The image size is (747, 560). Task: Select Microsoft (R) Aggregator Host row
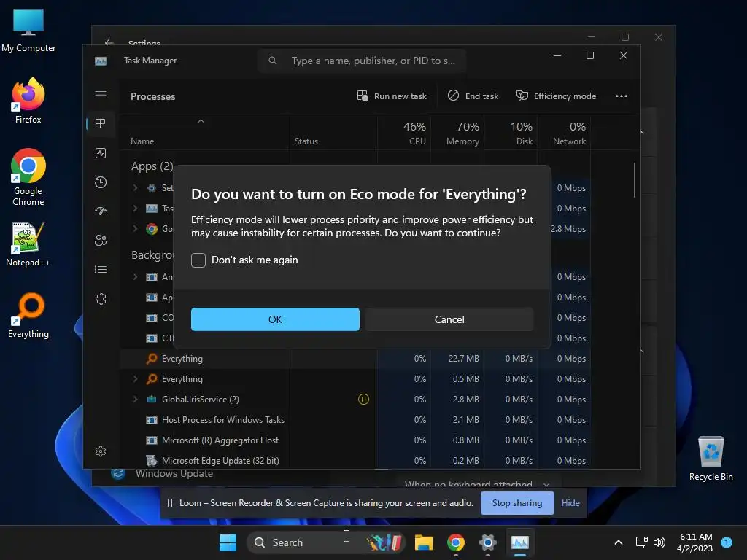pos(355,440)
